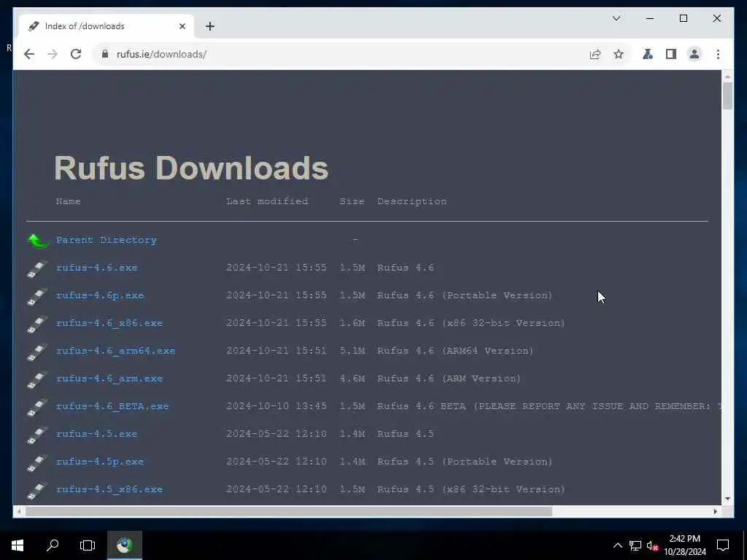Viewport: 747px width, 560px height.
Task: Click the USB icon beside rufus-4.6_x86.exe
Action: [37, 324]
